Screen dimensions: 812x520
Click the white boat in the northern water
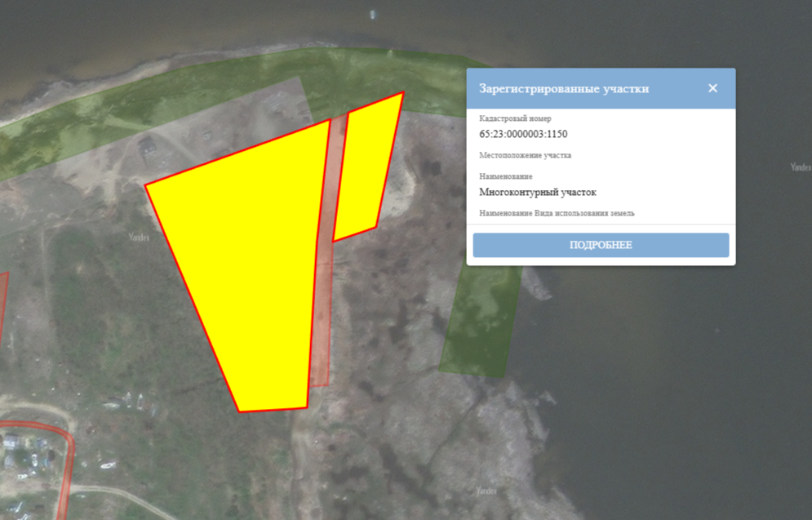coord(372,15)
